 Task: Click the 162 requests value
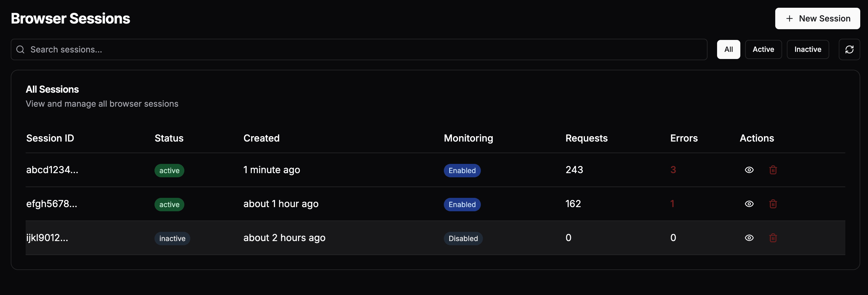[x=573, y=204]
